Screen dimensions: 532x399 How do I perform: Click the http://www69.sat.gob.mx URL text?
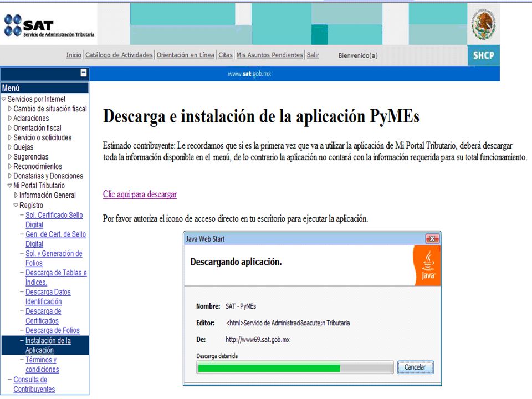point(258,340)
